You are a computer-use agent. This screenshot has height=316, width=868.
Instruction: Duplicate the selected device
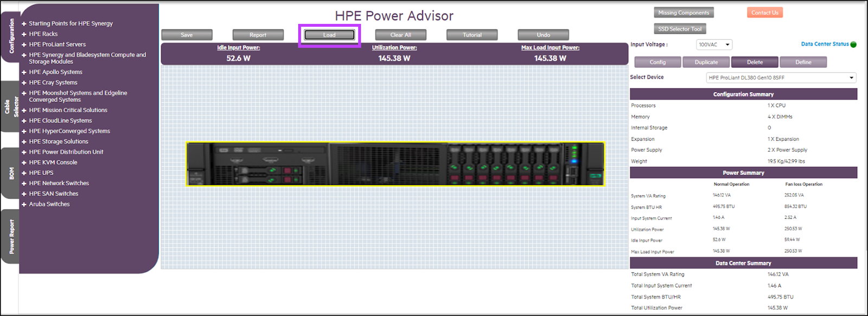[706, 62]
